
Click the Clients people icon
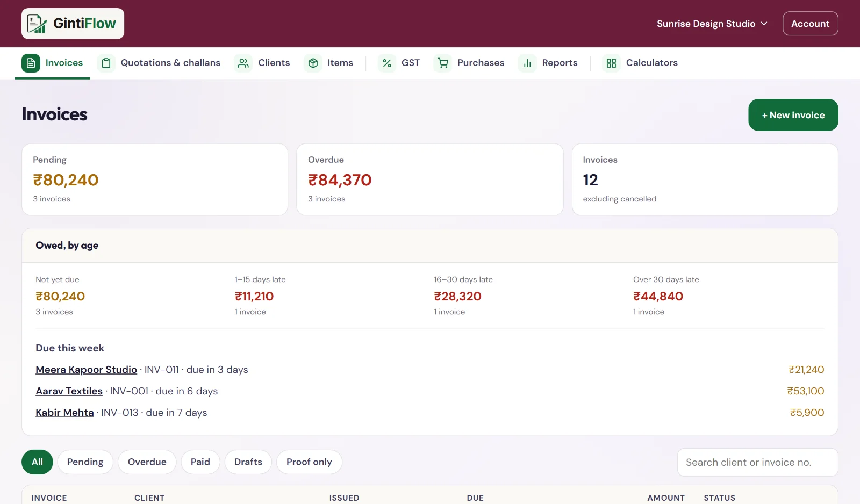tap(243, 63)
